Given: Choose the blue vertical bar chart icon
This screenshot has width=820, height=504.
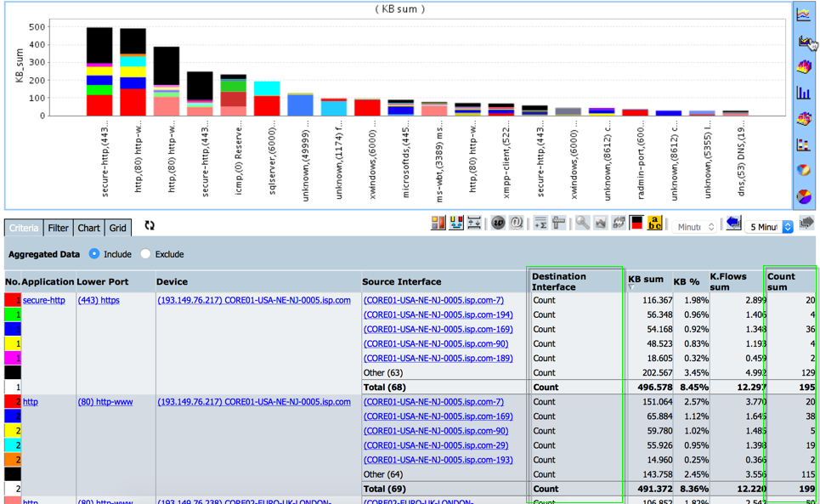Looking at the screenshot, I should pos(804,93).
